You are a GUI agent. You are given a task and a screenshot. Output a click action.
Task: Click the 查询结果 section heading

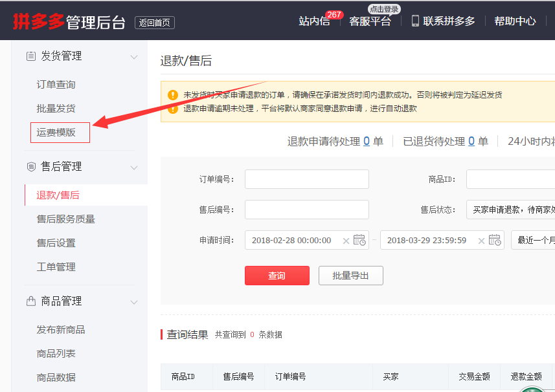coord(187,334)
